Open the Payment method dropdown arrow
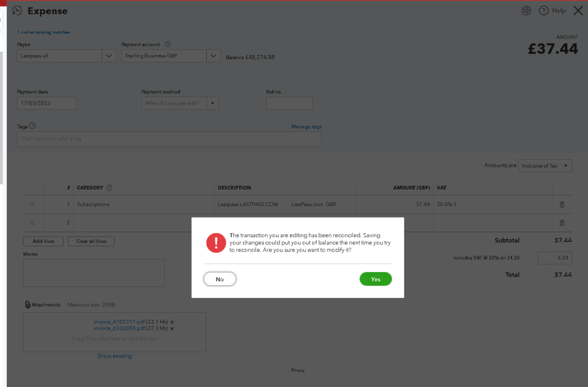588x387 pixels. (x=212, y=103)
